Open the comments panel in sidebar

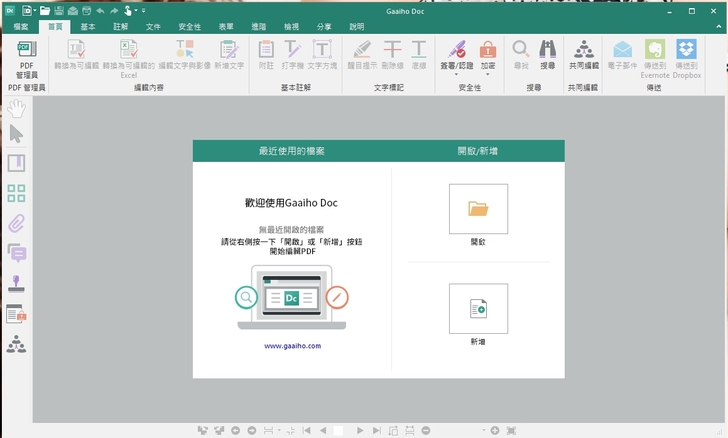coord(16,253)
